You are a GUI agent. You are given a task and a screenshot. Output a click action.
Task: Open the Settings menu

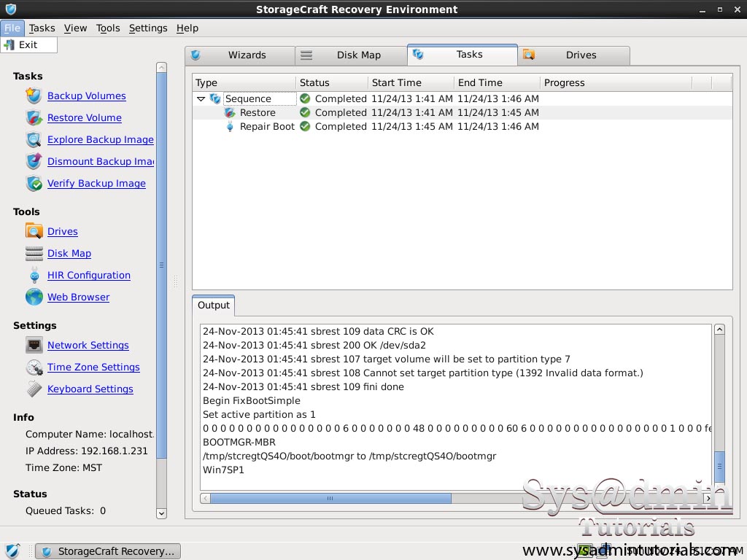(148, 28)
